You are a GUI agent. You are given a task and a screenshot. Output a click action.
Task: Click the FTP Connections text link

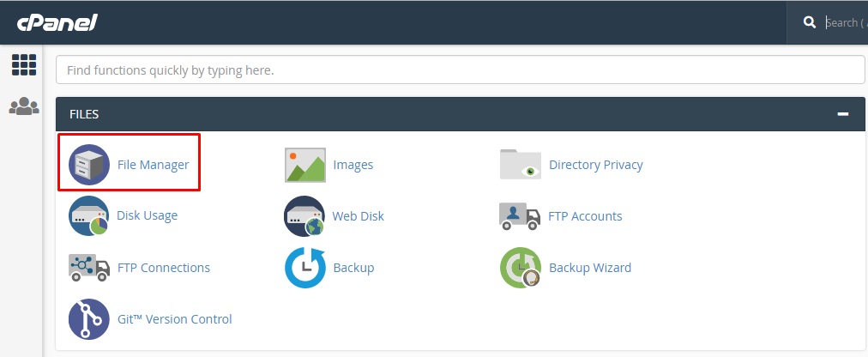tap(163, 268)
